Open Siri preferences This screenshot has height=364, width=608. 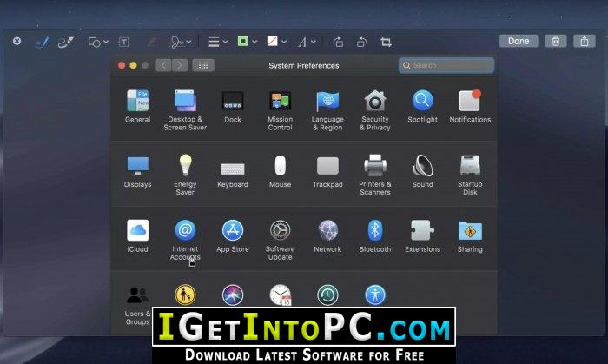click(233, 295)
